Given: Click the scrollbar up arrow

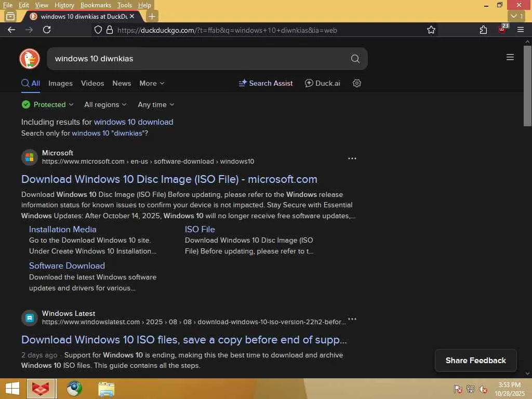Looking at the screenshot, I should click(527, 42).
